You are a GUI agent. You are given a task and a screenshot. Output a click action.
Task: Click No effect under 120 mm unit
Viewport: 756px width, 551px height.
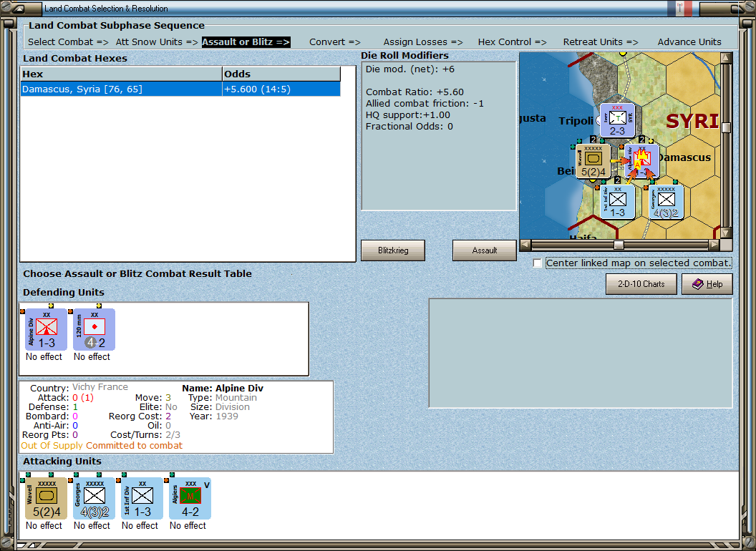pos(92,357)
